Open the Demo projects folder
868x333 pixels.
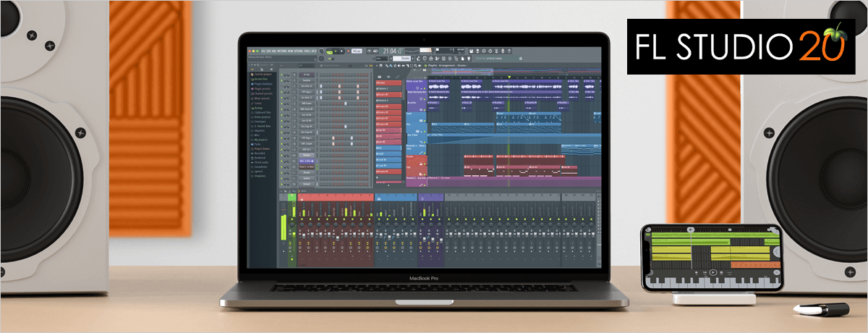point(262,117)
